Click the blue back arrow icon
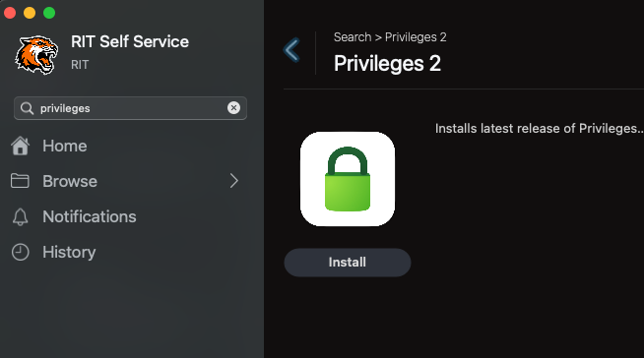Viewport: 644px width, 358px height. pos(291,50)
